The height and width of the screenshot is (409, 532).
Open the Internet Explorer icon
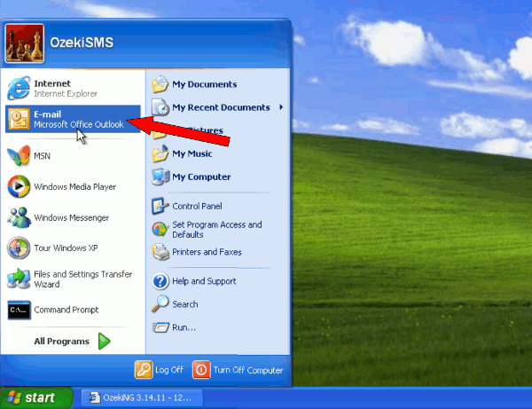click(x=19, y=88)
